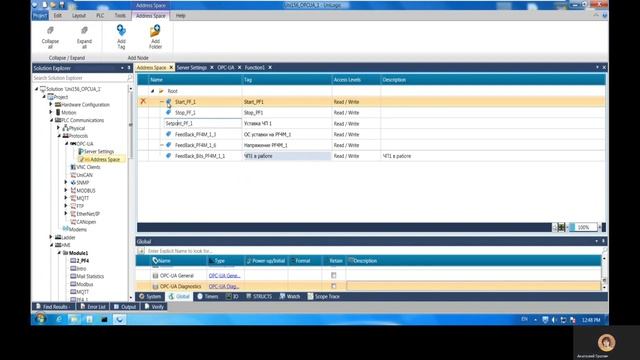Expand the MODBUS tree node

[66, 190]
